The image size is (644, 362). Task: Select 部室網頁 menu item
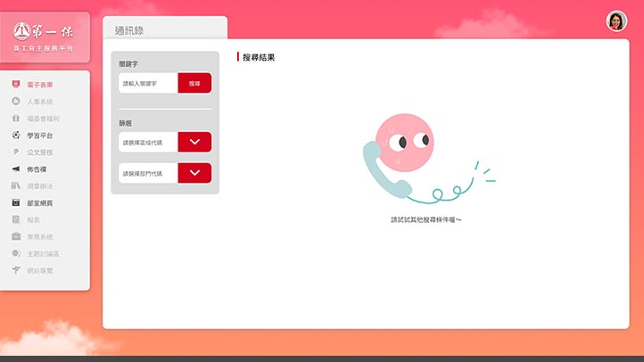pos(39,203)
